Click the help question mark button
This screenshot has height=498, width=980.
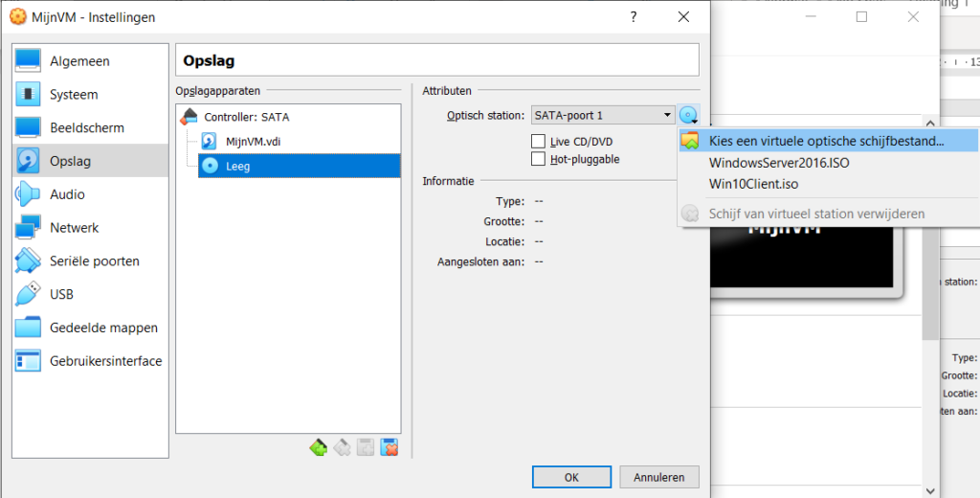pyautogui.click(x=634, y=17)
